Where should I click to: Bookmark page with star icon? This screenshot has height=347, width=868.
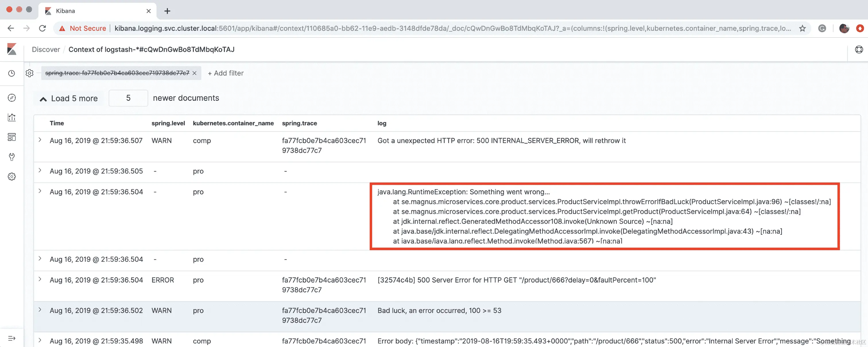[x=802, y=28]
